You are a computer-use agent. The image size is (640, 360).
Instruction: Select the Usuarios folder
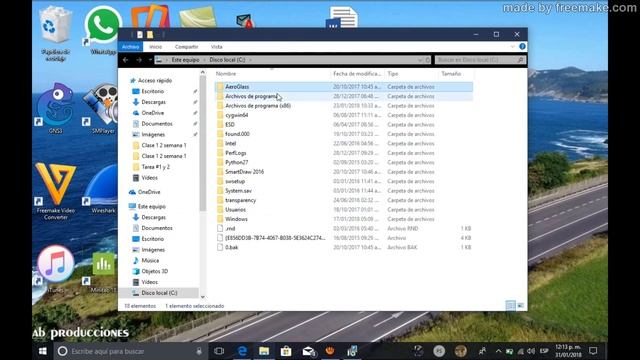coord(344,210)
